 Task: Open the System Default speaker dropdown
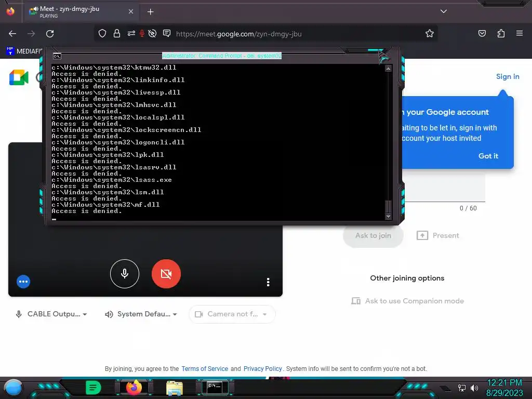click(141, 314)
